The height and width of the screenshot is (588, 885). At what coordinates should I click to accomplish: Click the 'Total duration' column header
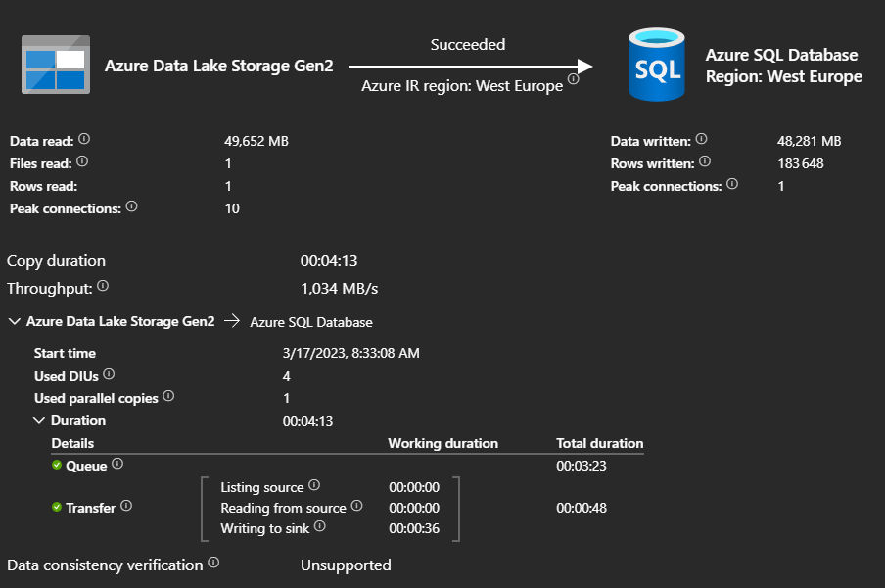coord(600,443)
